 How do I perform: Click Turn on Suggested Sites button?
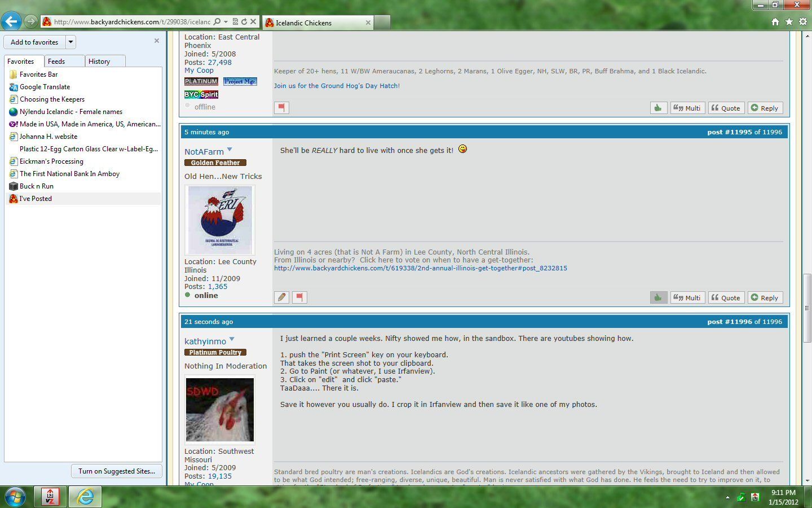pyautogui.click(x=117, y=471)
